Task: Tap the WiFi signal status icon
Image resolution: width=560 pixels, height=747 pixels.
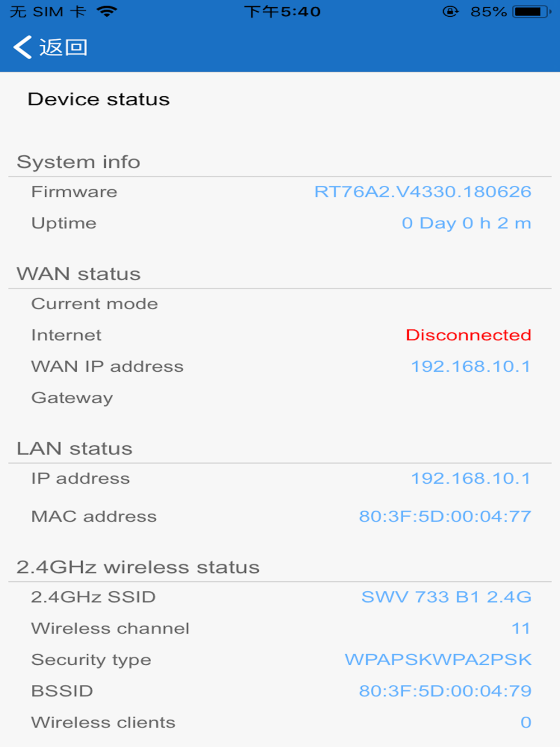Action: click(x=106, y=11)
